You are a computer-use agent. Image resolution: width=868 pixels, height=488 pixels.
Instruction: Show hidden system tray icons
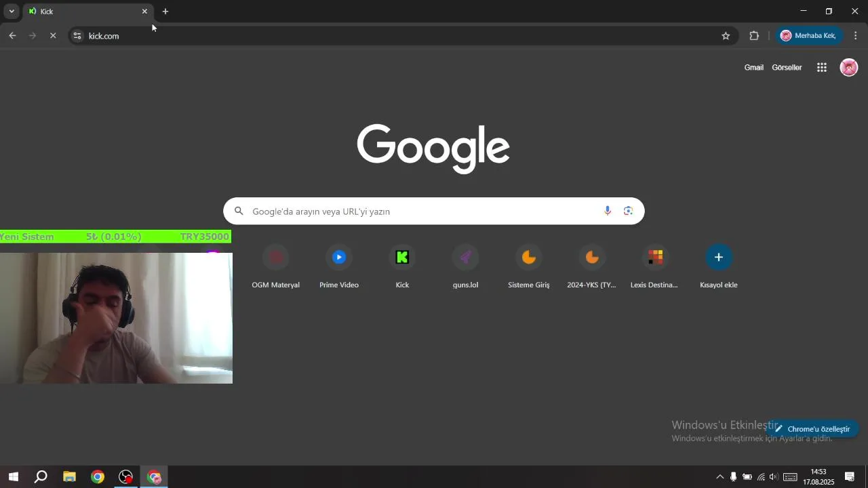point(719,477)
